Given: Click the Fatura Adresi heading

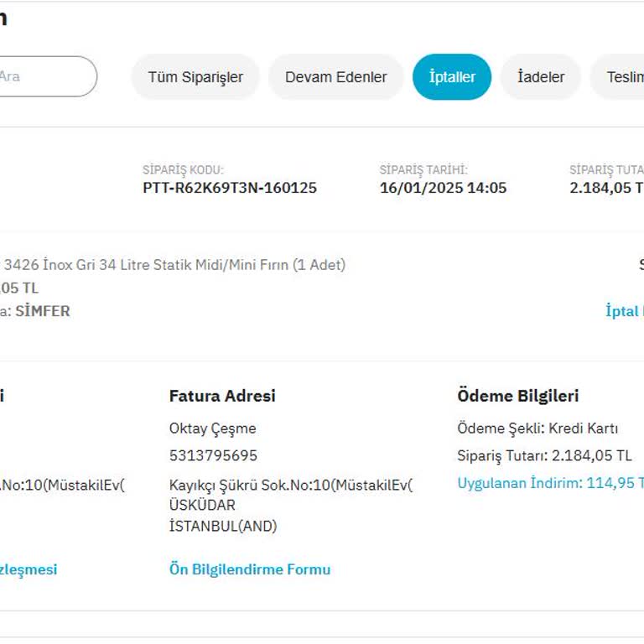Looking at the screenshot, I should [222, 396].
